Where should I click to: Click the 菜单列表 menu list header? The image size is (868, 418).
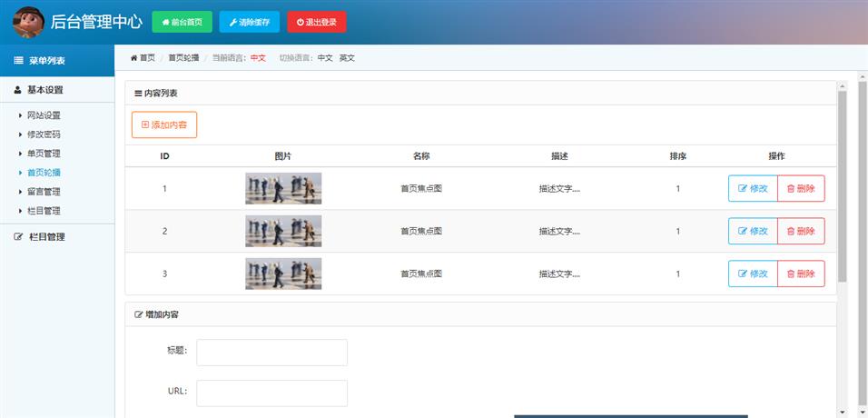click(x=57, y=60)
